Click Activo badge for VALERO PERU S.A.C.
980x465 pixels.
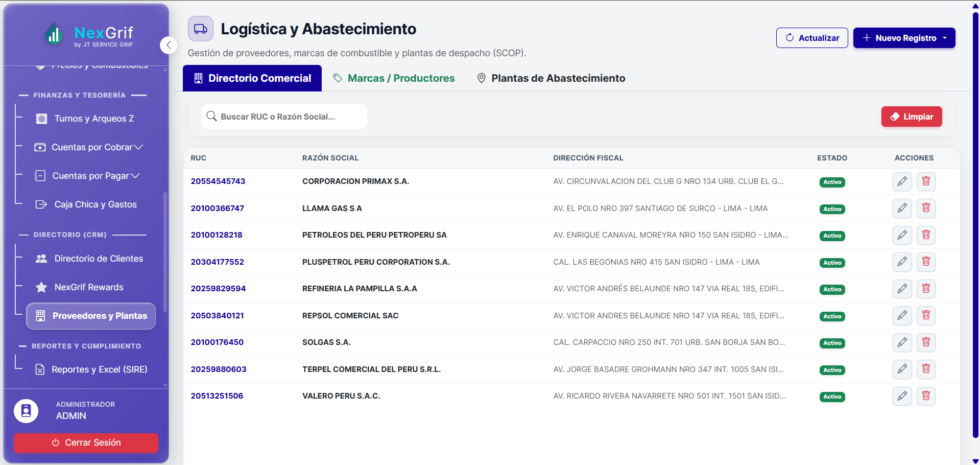(832, 397)
